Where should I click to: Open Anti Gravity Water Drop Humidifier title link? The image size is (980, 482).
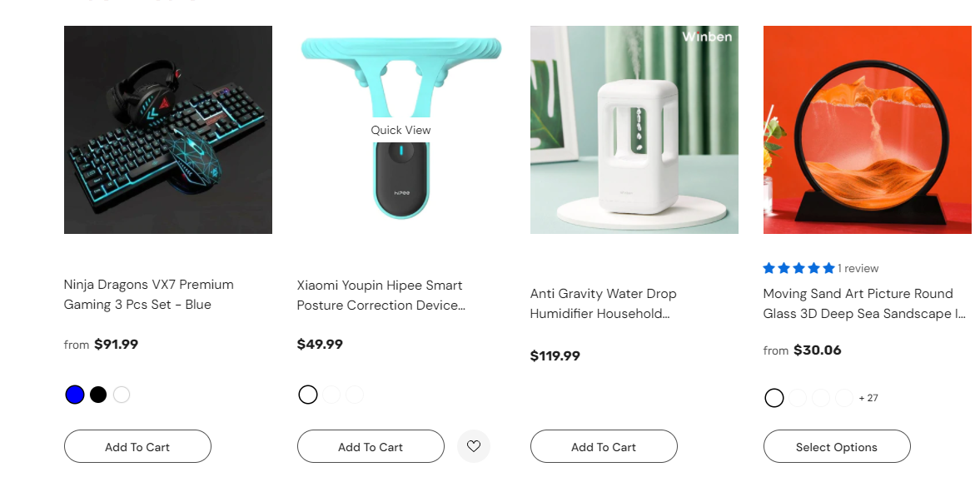point(603,303)
